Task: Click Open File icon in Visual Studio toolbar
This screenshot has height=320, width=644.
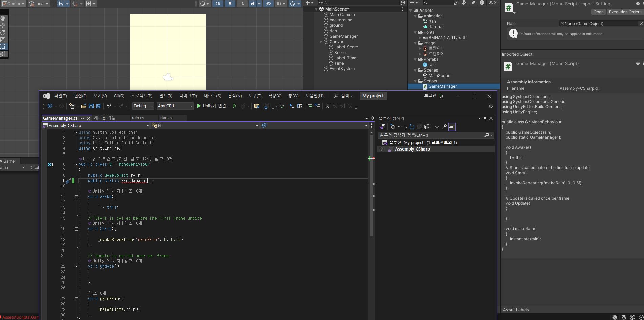Action: tap(83, 106)
